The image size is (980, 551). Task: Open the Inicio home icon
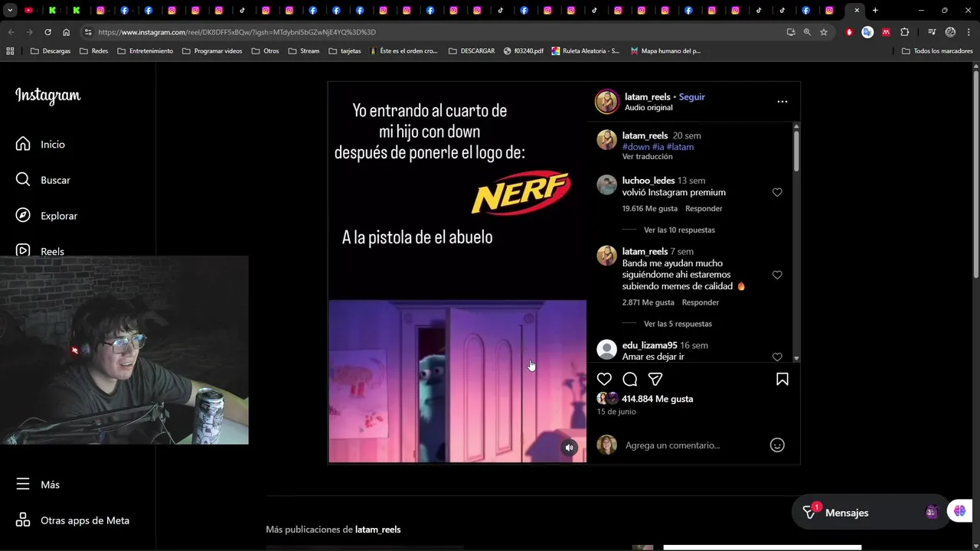23,144
